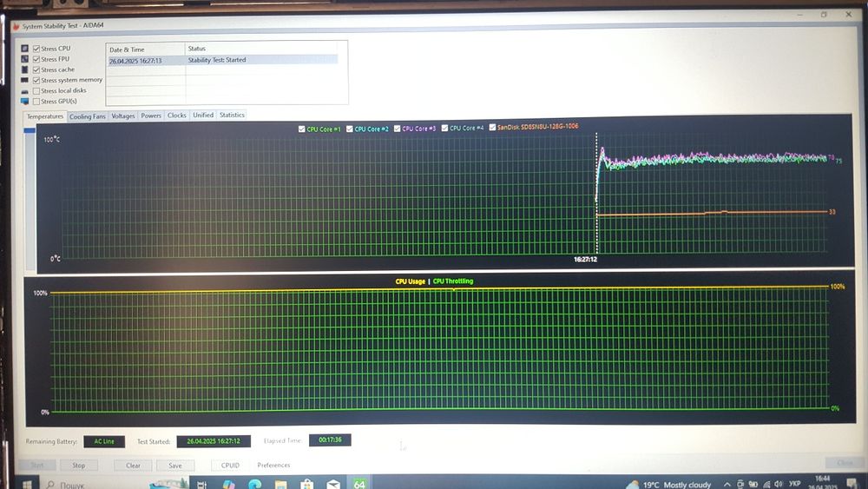This screenshot has height=489, width=868.
Task: Click the cache chip icon beside Stress cache
Action: click(x=25, y=69)
